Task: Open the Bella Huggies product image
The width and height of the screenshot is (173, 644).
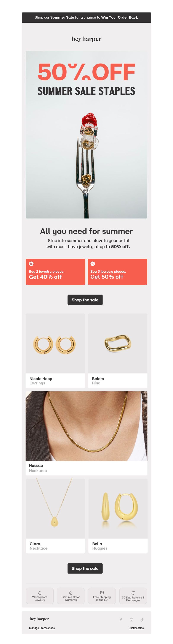Action: coord(118,508)
